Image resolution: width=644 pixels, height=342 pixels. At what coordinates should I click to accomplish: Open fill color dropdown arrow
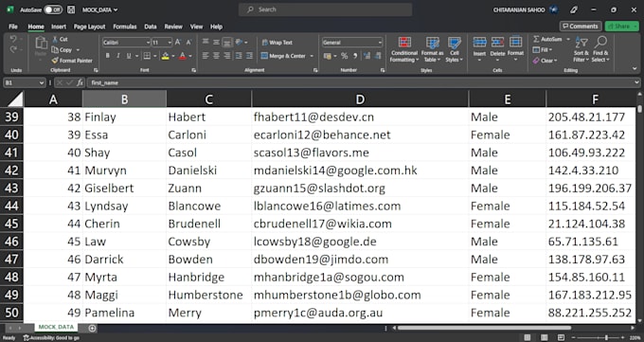(173, 56)
